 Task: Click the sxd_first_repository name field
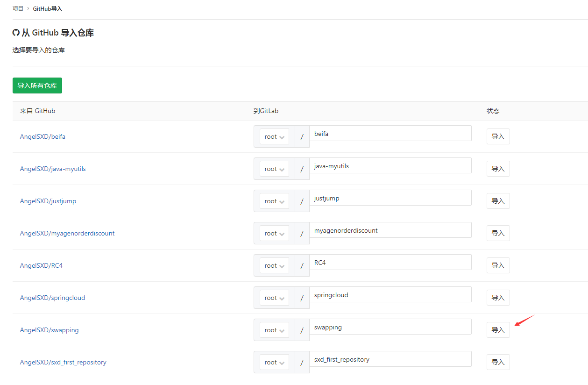(x=390, y=359)
